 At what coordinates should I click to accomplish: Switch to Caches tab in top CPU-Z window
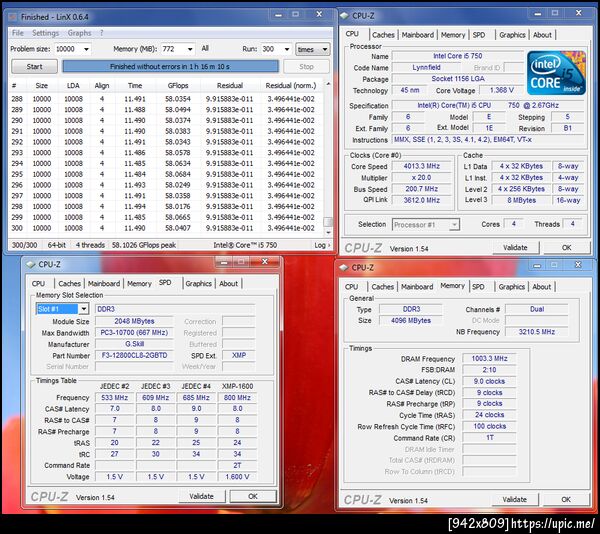[x=383, y=35]
